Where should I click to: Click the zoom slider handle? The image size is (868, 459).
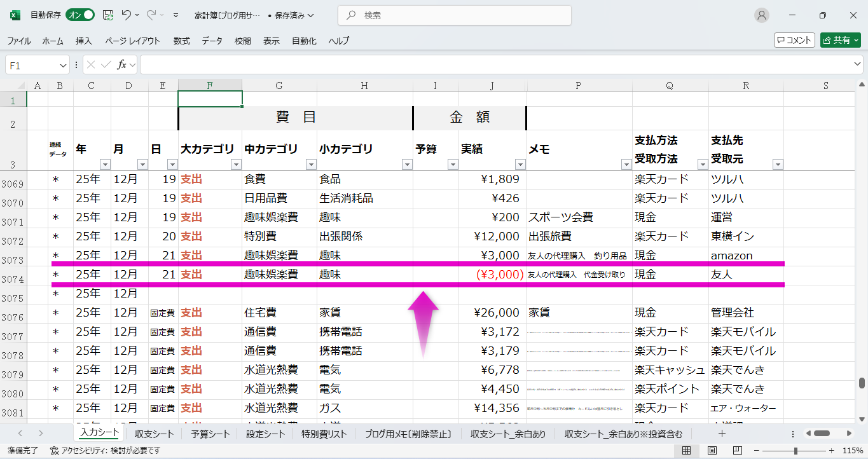796,451
